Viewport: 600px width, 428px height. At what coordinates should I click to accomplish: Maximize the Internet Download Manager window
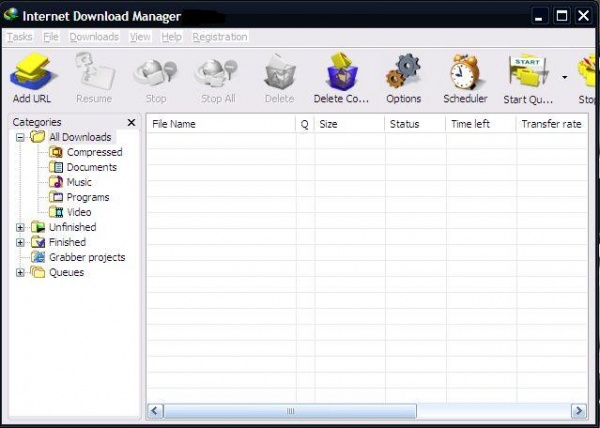(561, 16)
